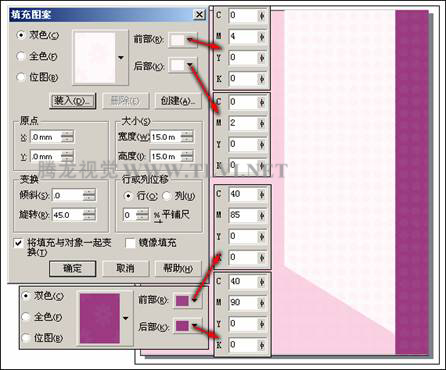Click the Y spinner in the M 85 box
This screenshot has height=370, width=446.
[x=262, y=236]
